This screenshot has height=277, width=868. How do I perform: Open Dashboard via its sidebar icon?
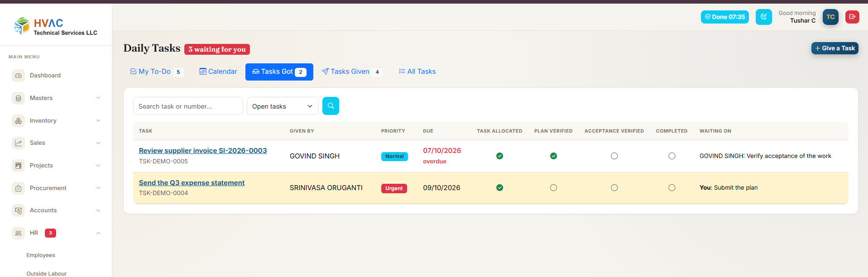coord(19,76)
